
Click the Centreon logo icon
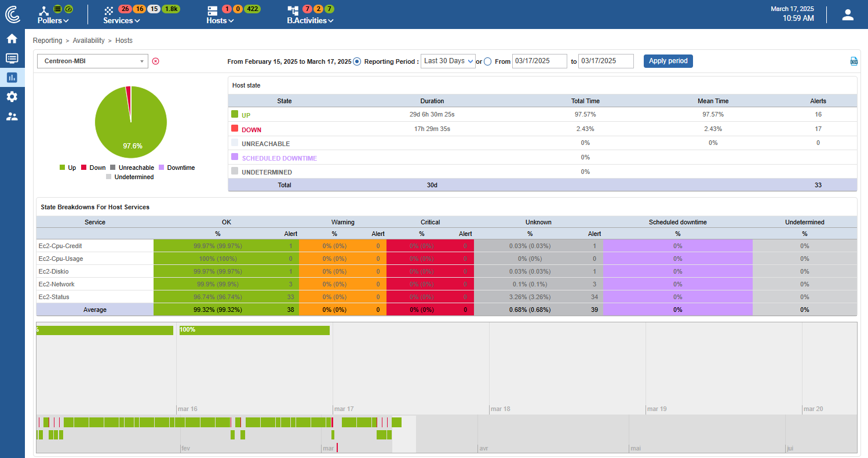pos(13,14)
